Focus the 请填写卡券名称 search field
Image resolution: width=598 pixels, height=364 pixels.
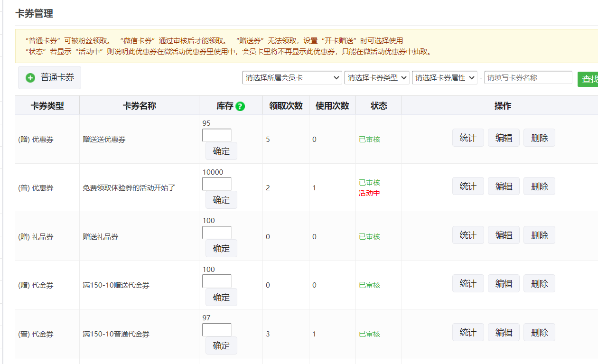coord(528,77)
